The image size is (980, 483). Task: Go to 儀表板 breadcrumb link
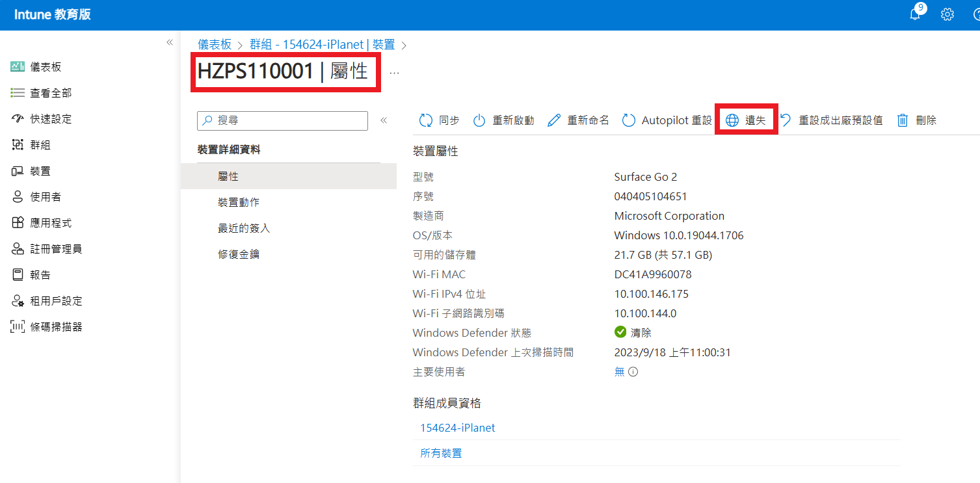pyautogui.click(x=215, y=44)
